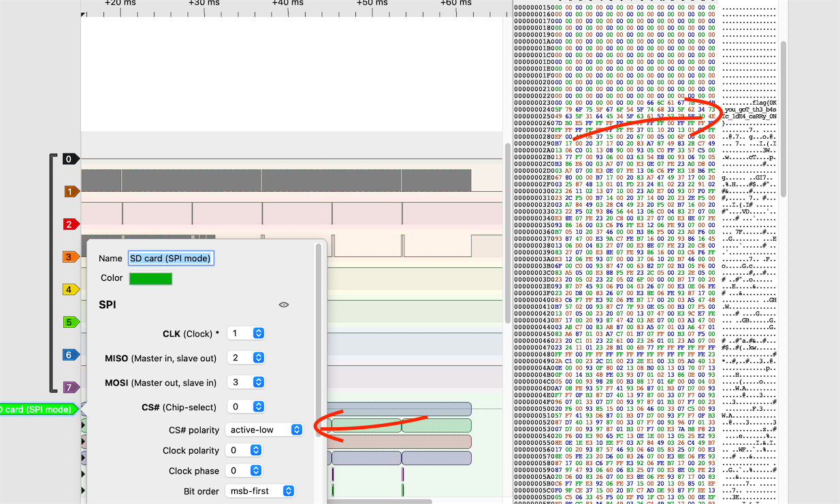Open the Clock phase dropdown
The width and height of the screenshot is (840, 504).
pyautogui.click(x=244, y=471)
